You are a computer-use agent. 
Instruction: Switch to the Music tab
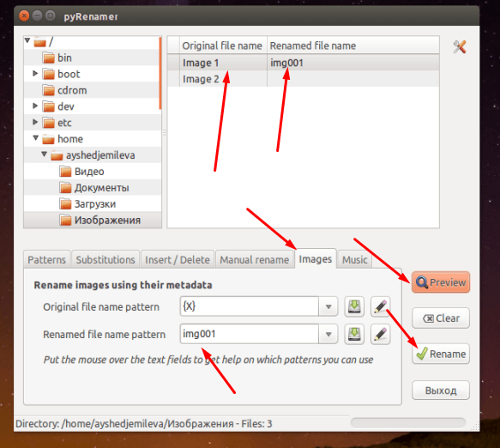click(354, 260)
